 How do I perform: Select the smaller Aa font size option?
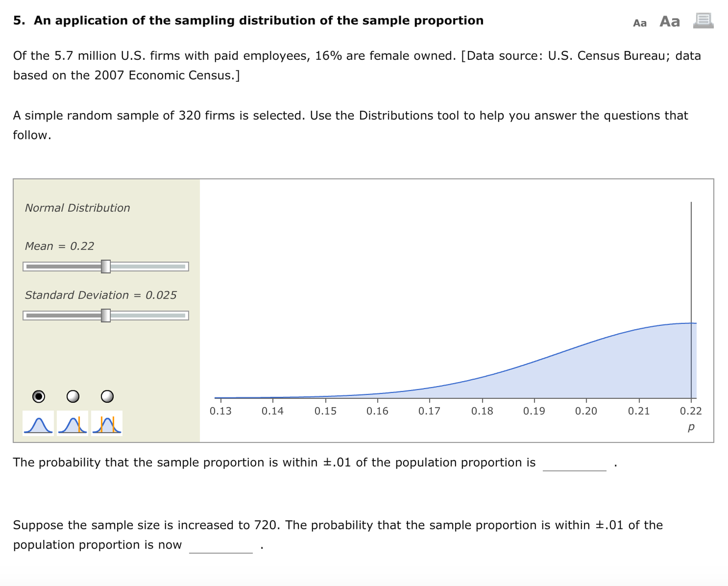tap(640, 23)
